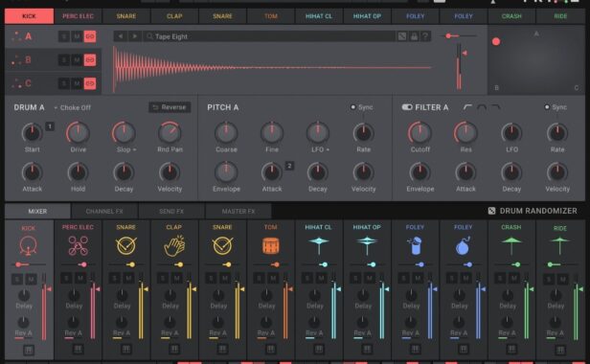The width and height of the screenshot is (590, 364).
Task: Click the layer B dots icon
Action: pyautogui.click(x=16, y=59)
